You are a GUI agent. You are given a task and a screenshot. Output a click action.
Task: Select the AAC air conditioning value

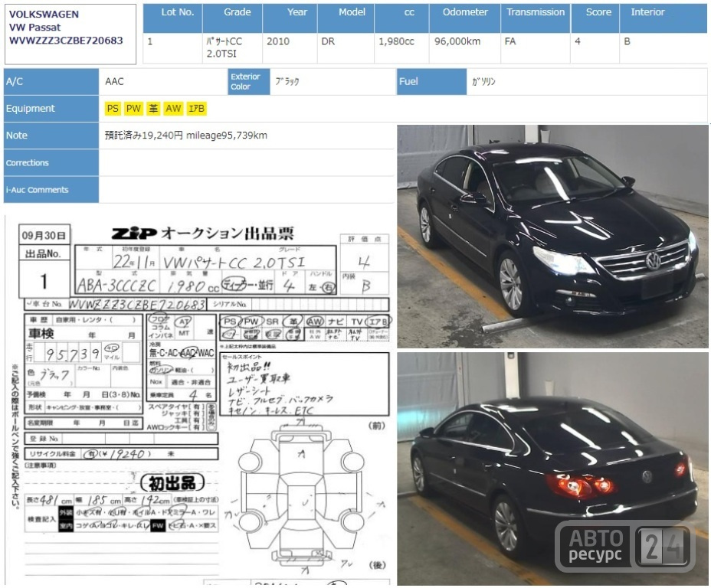point(114,82)
